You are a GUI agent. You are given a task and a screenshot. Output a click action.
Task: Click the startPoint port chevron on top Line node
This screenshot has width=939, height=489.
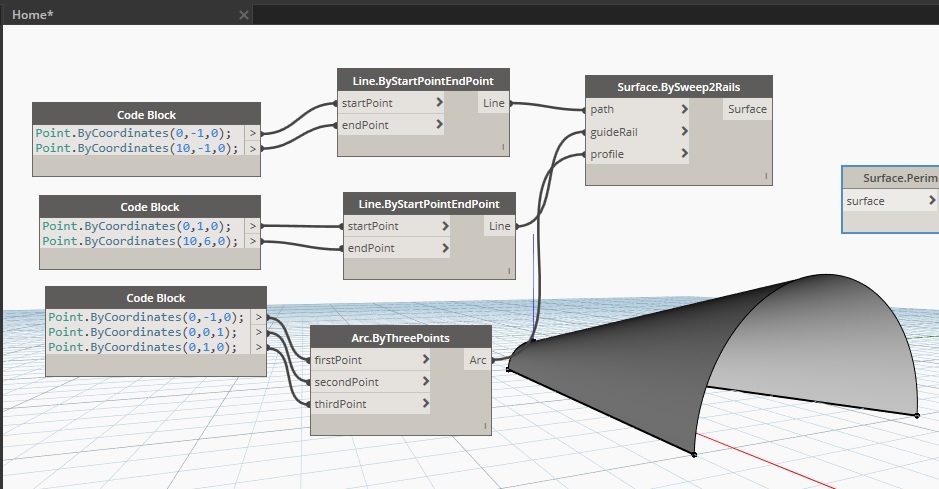pyautogui.click(x=439, y=102)
